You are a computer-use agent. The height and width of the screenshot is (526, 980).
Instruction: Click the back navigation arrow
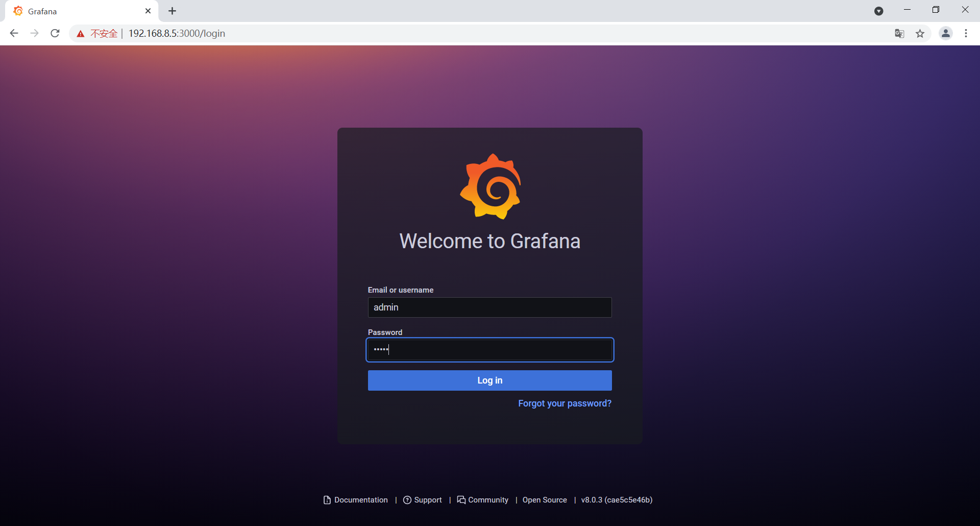point(14,33)
